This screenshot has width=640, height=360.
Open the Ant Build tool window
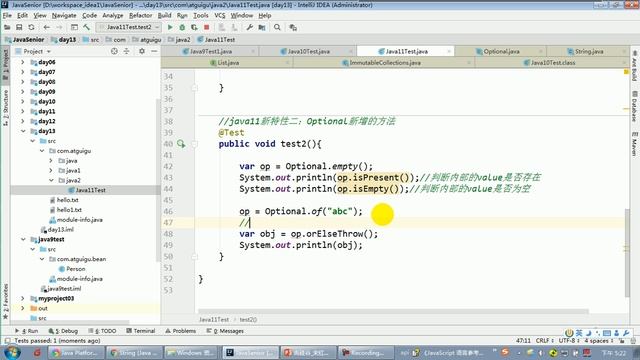click(x=635, y=66)
